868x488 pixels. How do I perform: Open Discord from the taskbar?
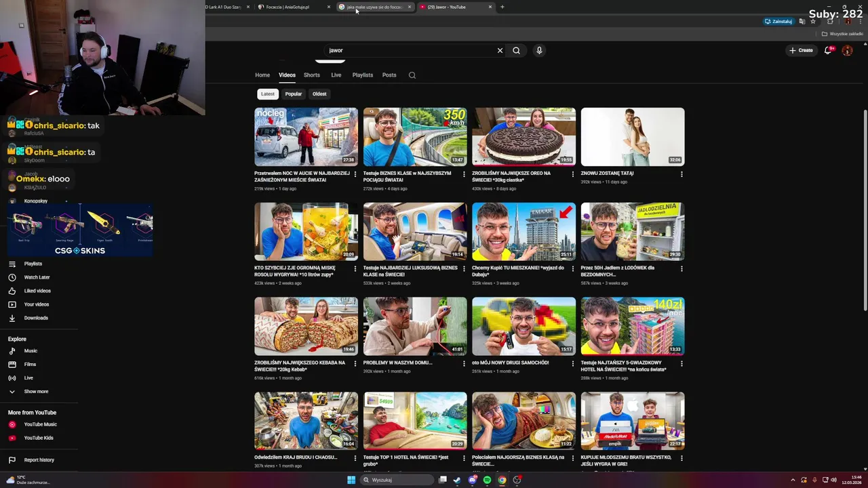coord(472,480)
